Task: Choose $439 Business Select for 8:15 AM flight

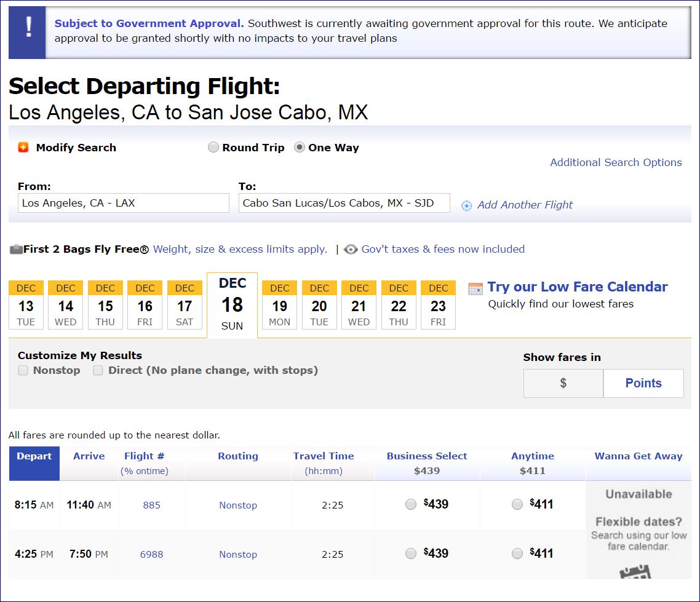Action: [411, 505]
